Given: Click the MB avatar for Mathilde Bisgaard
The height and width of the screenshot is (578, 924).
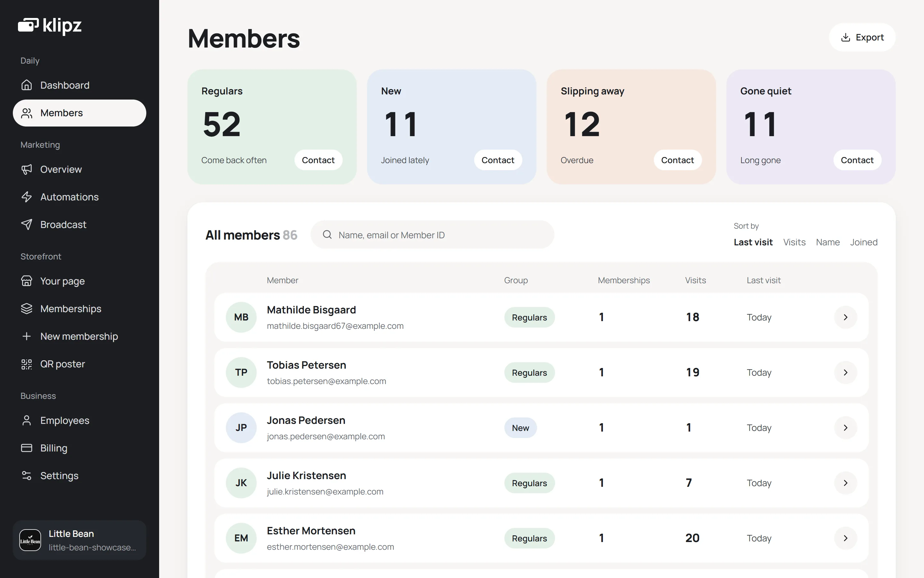Looking at the screenshot, I should pyautogui.click(x=241, y=317).
